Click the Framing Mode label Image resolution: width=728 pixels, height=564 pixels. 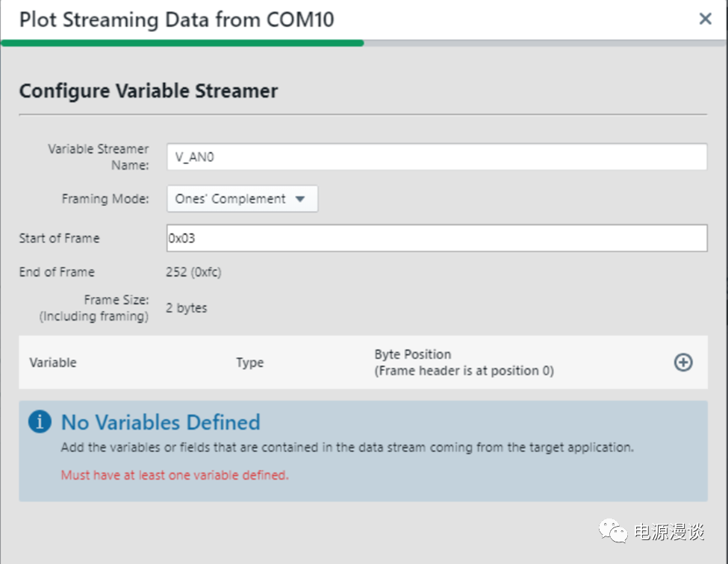click(105, 199)
